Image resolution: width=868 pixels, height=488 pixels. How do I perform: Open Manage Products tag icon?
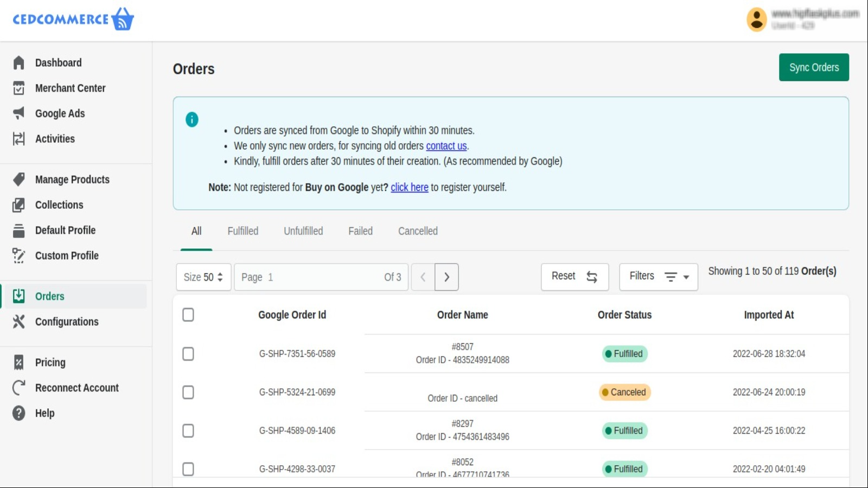(19, 179)
